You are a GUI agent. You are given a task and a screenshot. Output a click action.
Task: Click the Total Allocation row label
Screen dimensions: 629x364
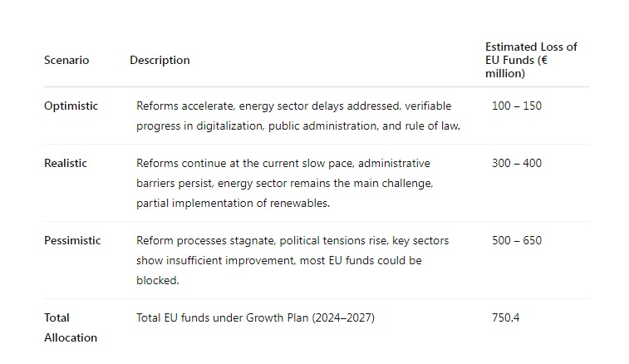point(70,327)
